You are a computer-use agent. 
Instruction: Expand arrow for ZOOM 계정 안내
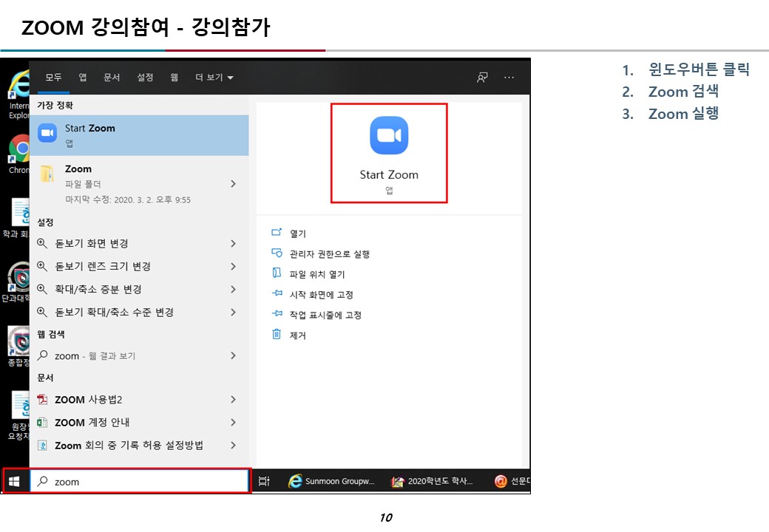(x=234, y=422)
